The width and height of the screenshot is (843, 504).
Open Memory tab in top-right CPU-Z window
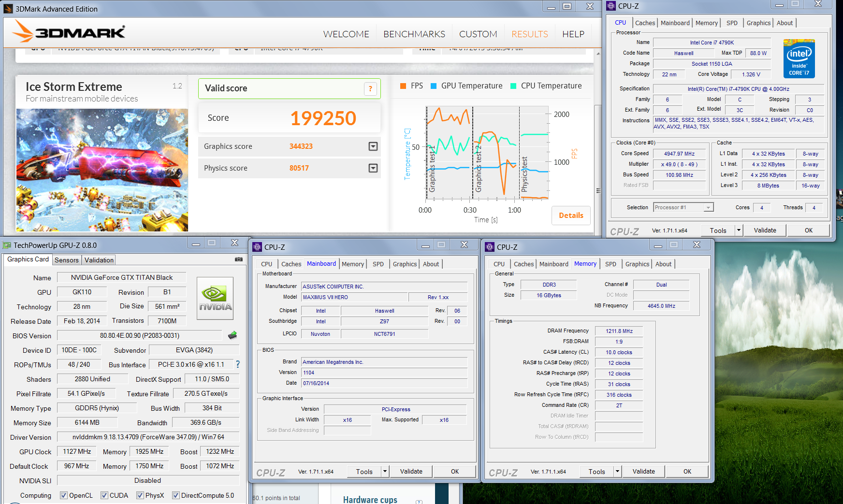tap(706, 23)
